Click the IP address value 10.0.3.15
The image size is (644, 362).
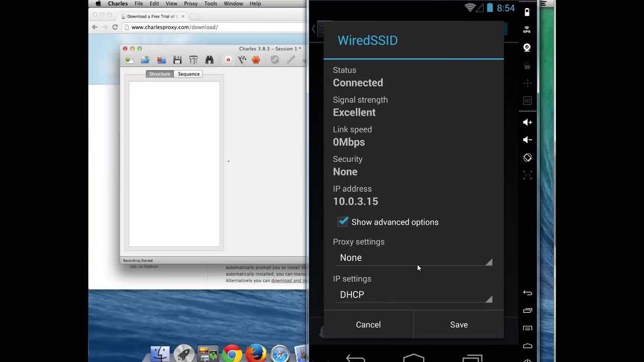pyautogui.click(x=356, y=202)
